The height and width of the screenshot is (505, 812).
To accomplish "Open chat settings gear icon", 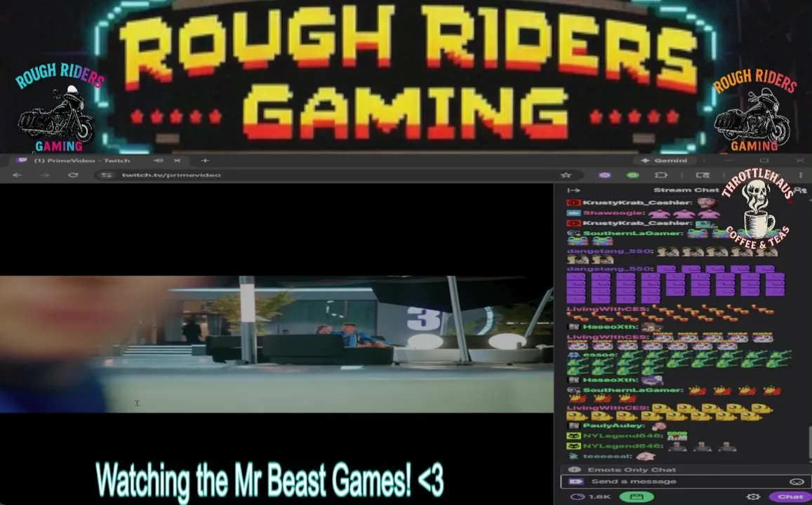I will 754,497.
